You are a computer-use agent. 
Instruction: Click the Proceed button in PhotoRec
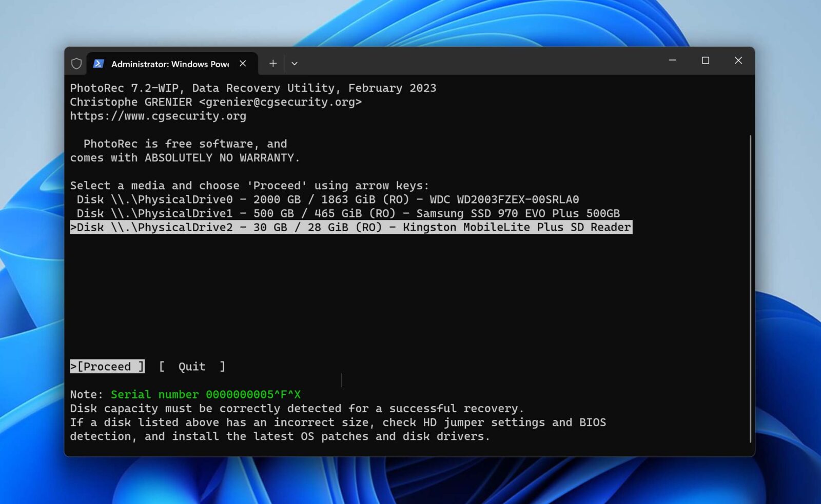[107, 366]
